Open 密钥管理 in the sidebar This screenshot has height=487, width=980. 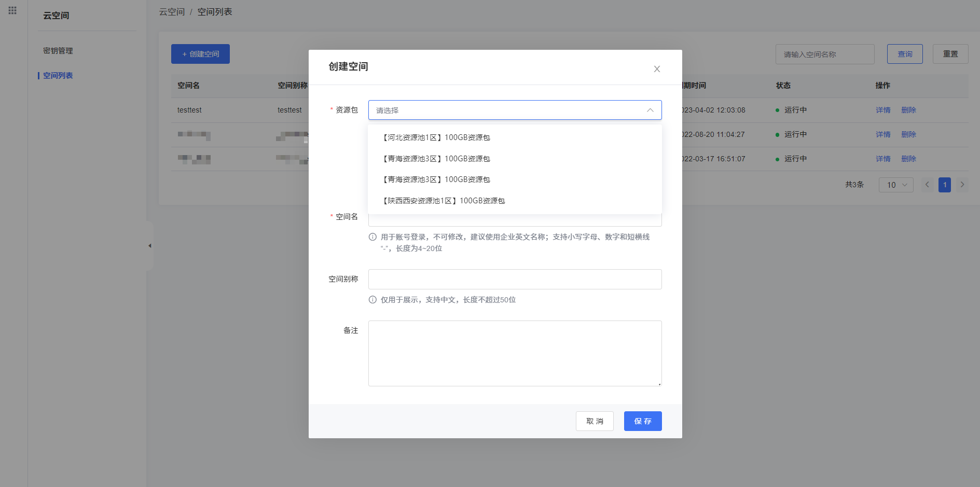coord(58,51)
